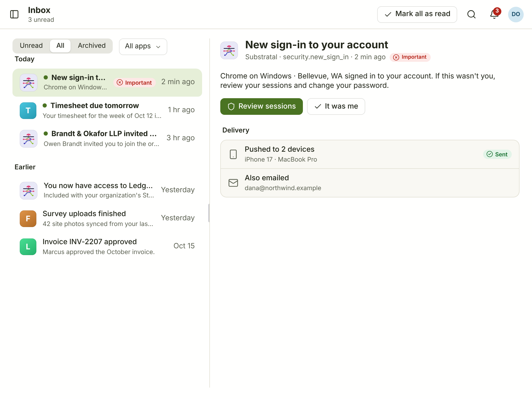
Task: Click Substratal icon on New sign-in row
Action: pos(29,83)
